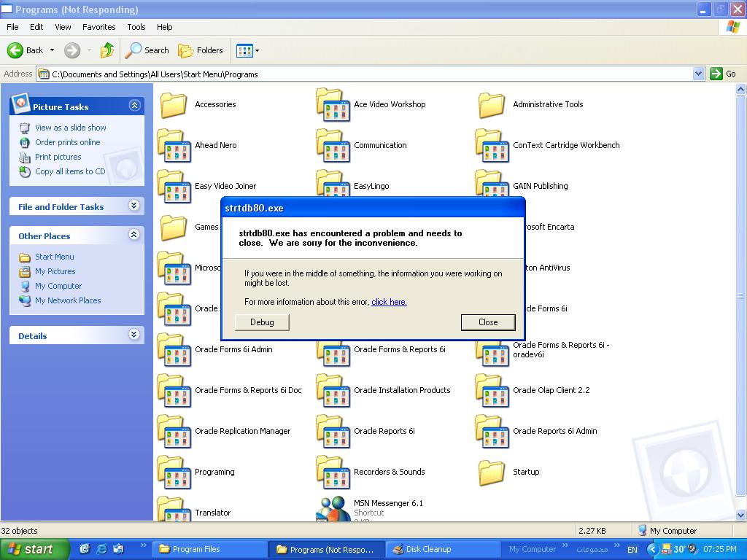Click the Up folder toolbar icon
This screenshot has width=747, height=560.
[x=107, y=50]
